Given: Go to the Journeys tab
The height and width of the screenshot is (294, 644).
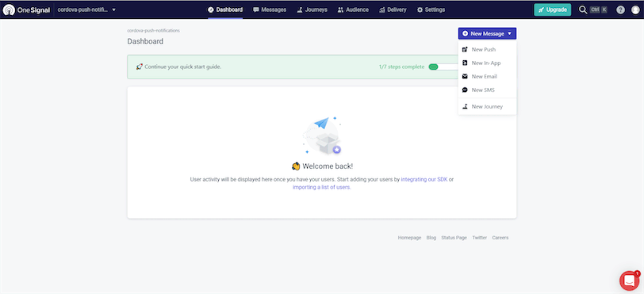Looking at the screenshot, I should click(x=312, y=10).
